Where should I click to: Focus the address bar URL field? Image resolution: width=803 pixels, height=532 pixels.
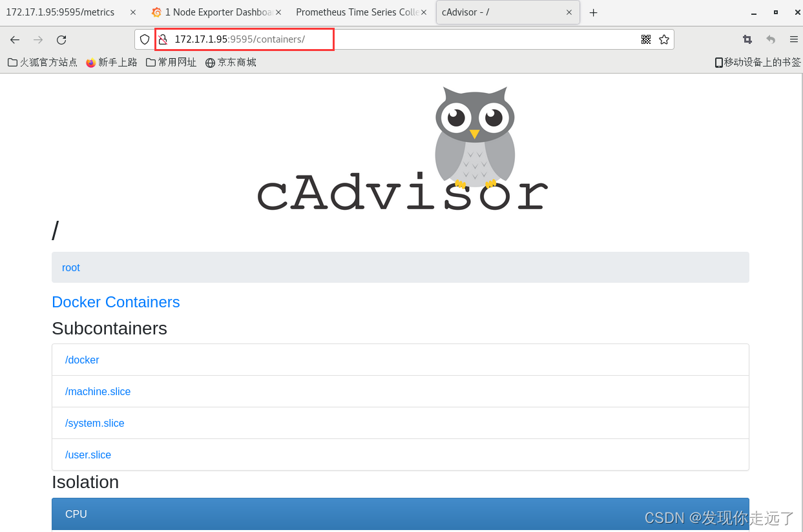coord(404,39)
